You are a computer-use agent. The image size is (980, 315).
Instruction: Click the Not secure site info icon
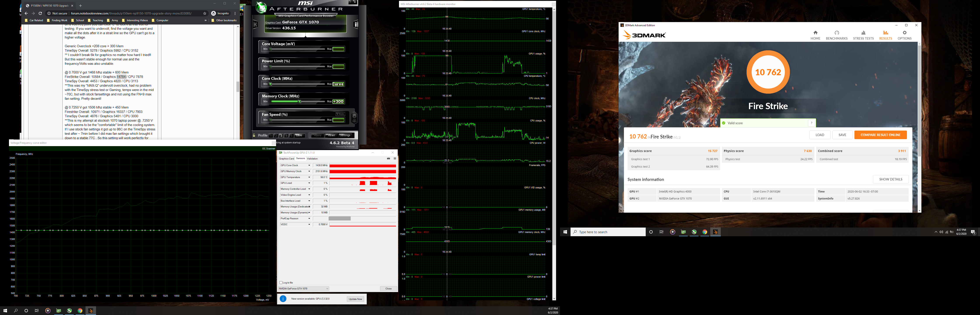(x=49, y=13)
